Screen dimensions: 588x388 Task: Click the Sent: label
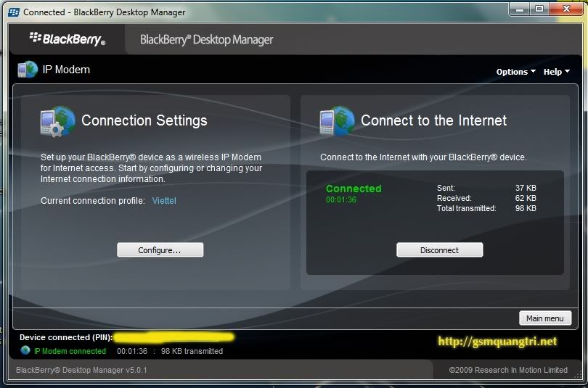tap(446, 188)
